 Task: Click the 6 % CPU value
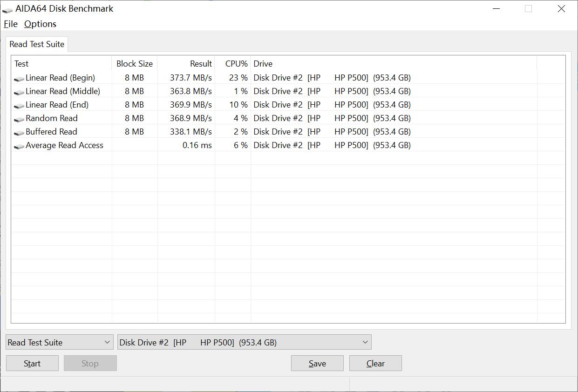241,145
